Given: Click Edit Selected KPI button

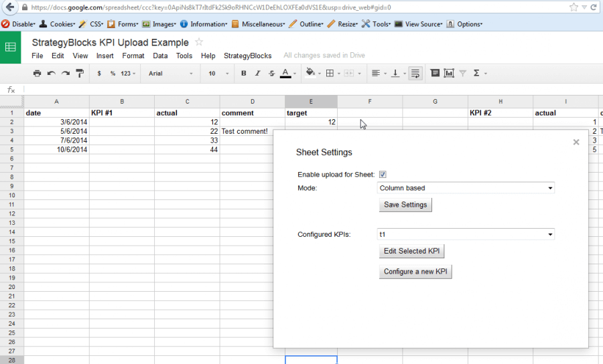Looking at the screenshot, I should 411,251.
